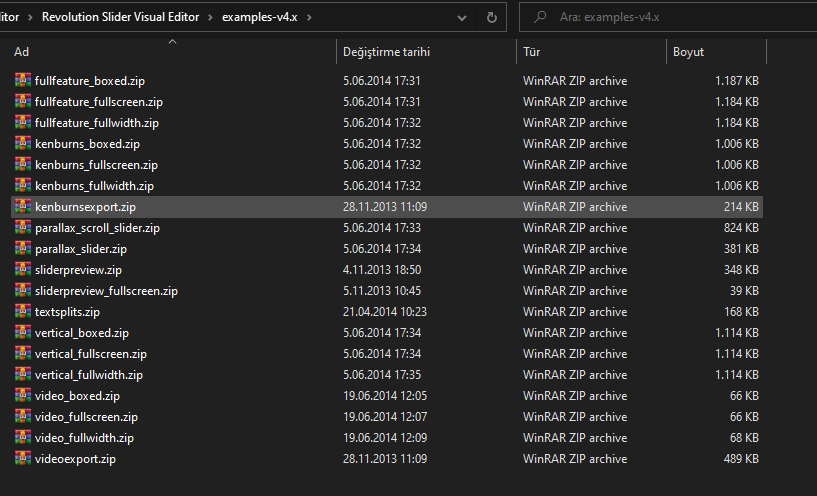Click the magnifier icon in search box
This screenshot has width=817, height=496.
(x=540, y=17)
